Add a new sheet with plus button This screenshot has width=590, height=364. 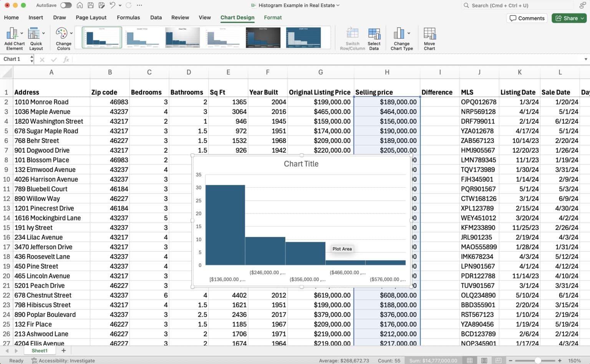[x=63, y=351]
